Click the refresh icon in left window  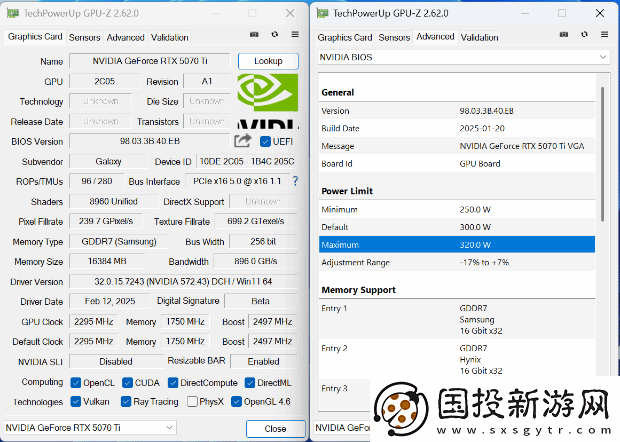(x=274, y=34)
